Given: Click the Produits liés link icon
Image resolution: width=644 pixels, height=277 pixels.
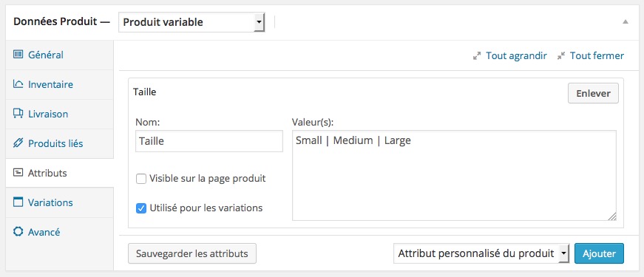Looking at the screenshot, I should point(18,143).
